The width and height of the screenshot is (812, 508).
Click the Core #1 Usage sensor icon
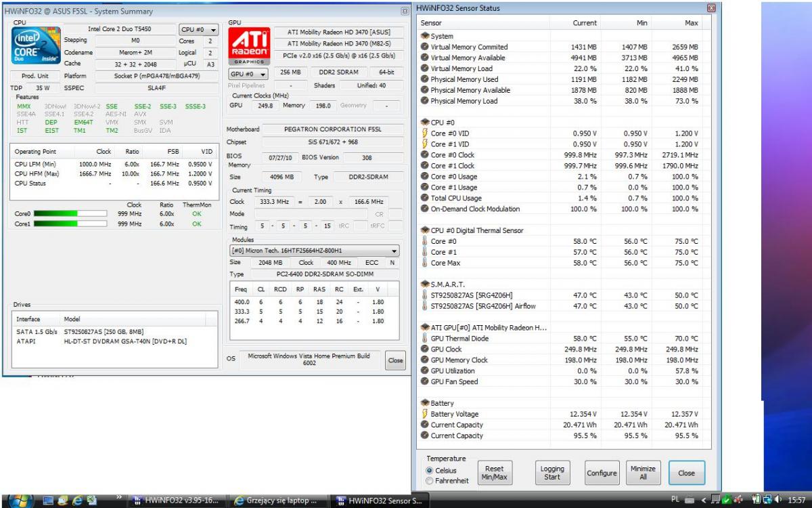[425, 188]
